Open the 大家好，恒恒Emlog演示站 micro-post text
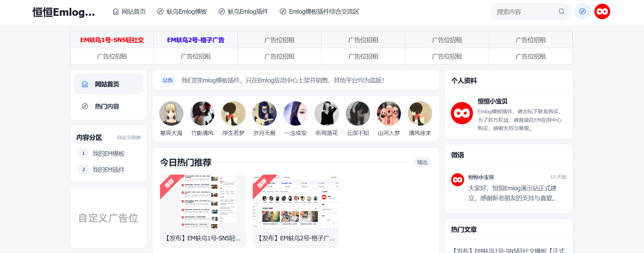 512,193
